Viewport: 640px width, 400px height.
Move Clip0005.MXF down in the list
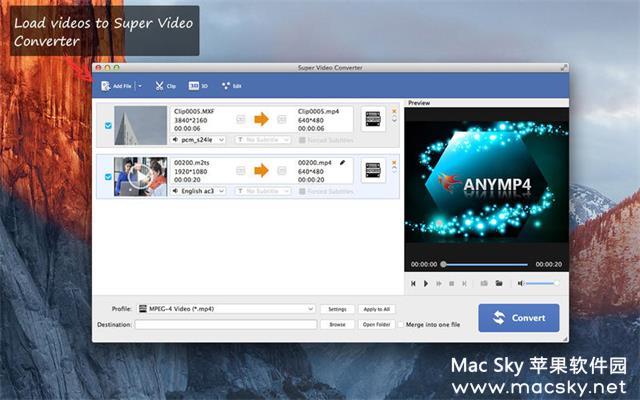point(394,120)
